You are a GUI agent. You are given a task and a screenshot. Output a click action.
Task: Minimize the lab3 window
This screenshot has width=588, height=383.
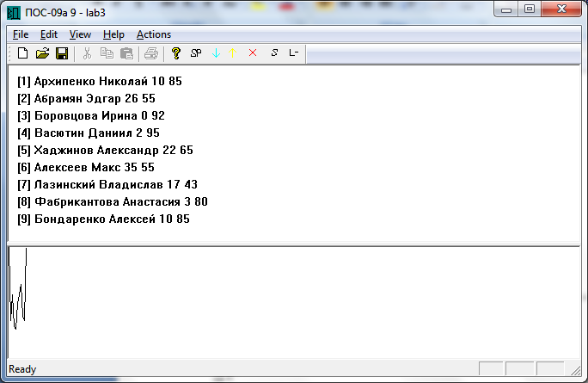pyautogui.click(x=506, y=9)
